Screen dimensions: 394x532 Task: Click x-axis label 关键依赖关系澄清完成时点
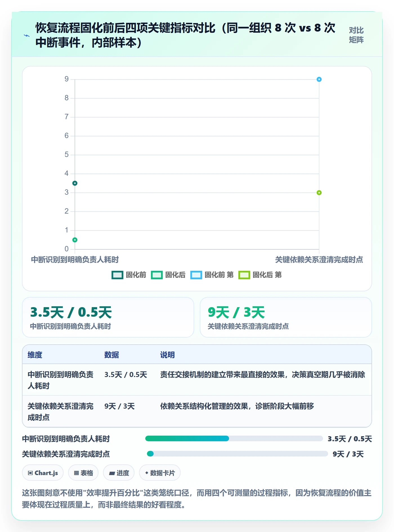319,260
